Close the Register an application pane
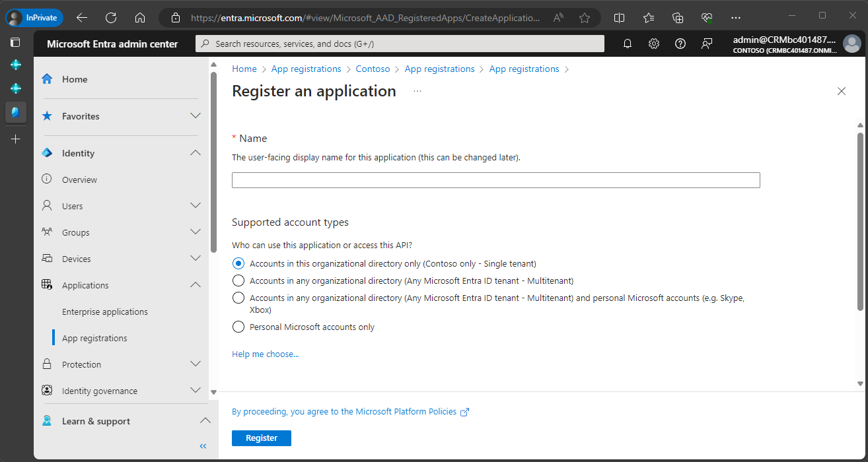The image size is (868, 462). click(841, 91)
